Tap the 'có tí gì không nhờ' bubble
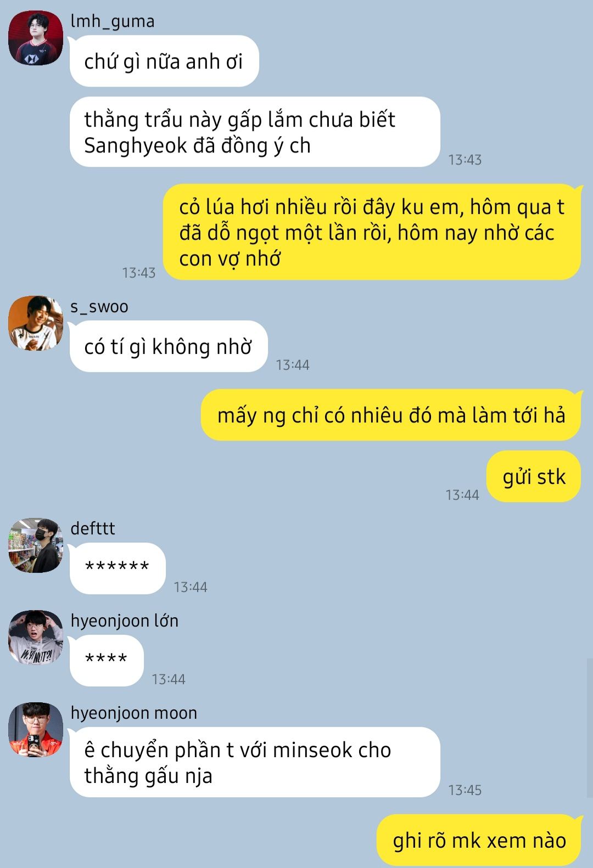This screenshot has height=868, width=593. tap(169, 346)
